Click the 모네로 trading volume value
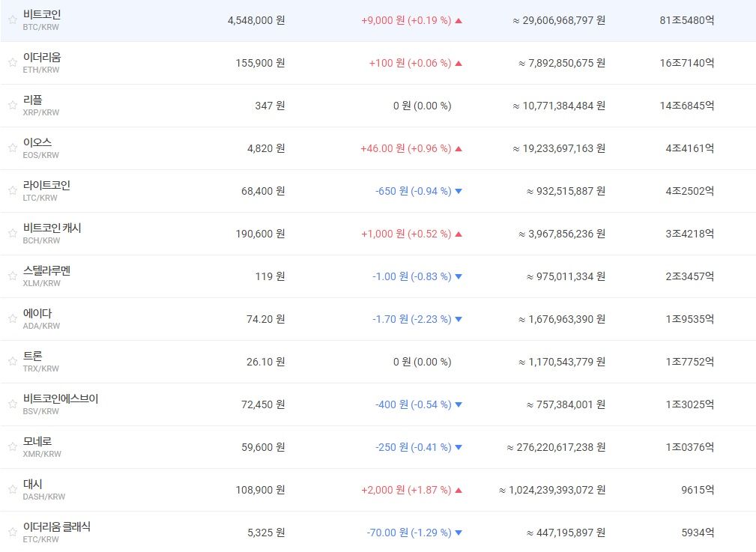This screenshot has height=552, width=756. click(x=555, y=447)
